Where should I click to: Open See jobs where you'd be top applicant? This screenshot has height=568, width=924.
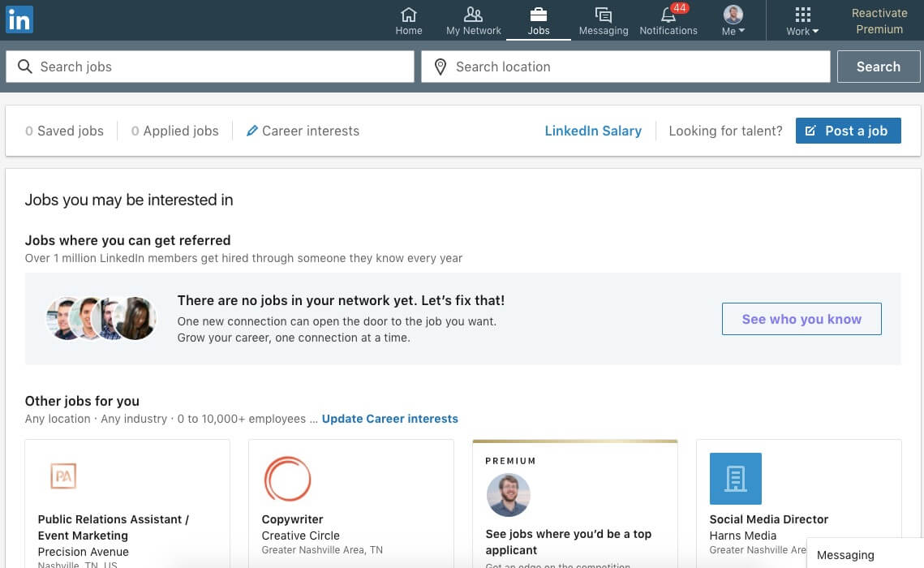pyautogui.click(x=568, y=542)
